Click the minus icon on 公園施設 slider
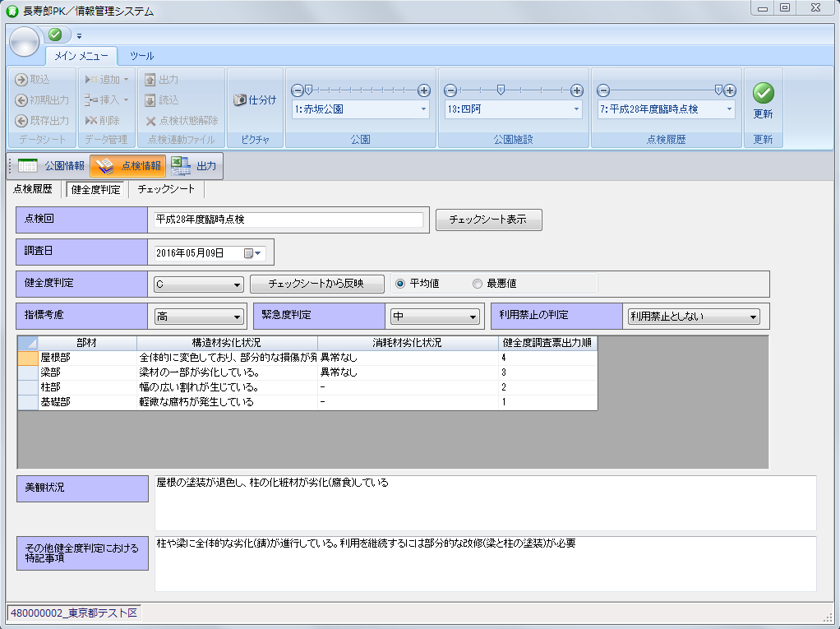 pos(450,90)
